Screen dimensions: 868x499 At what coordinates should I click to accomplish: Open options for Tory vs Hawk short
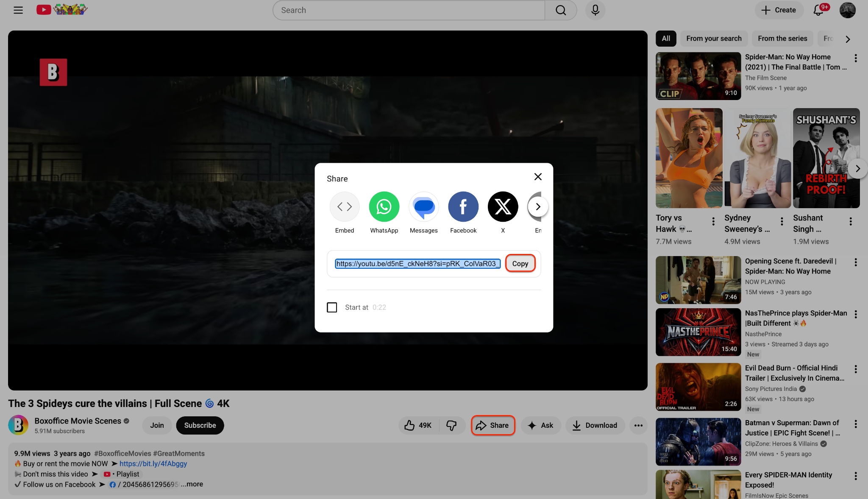point(713,221)
